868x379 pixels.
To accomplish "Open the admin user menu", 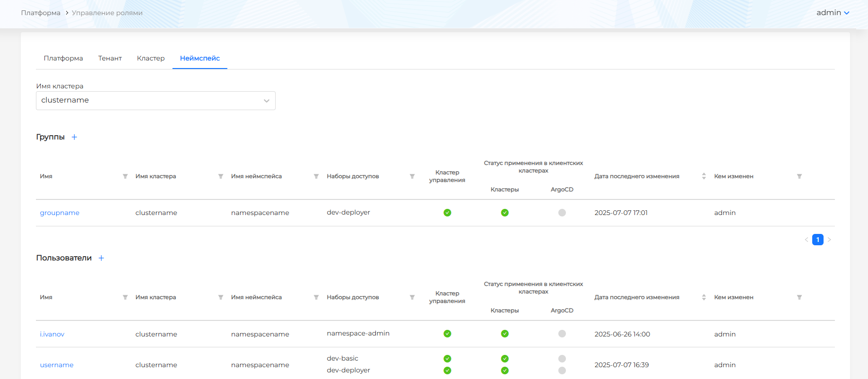I will 833,13.
